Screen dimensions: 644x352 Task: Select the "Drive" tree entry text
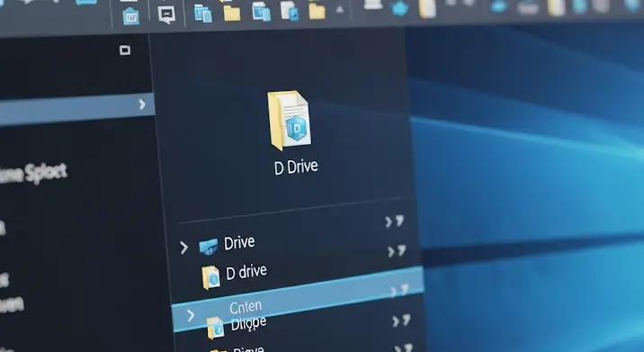[239, 242]
